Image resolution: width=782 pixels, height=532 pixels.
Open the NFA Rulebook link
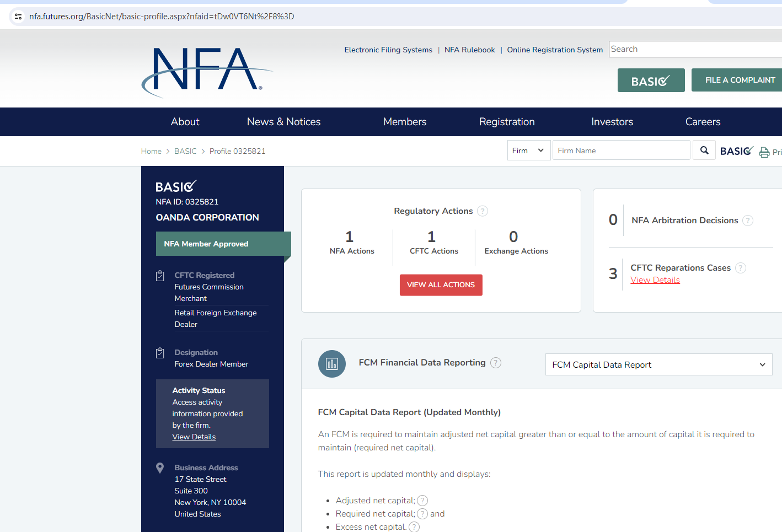[470, 50]
